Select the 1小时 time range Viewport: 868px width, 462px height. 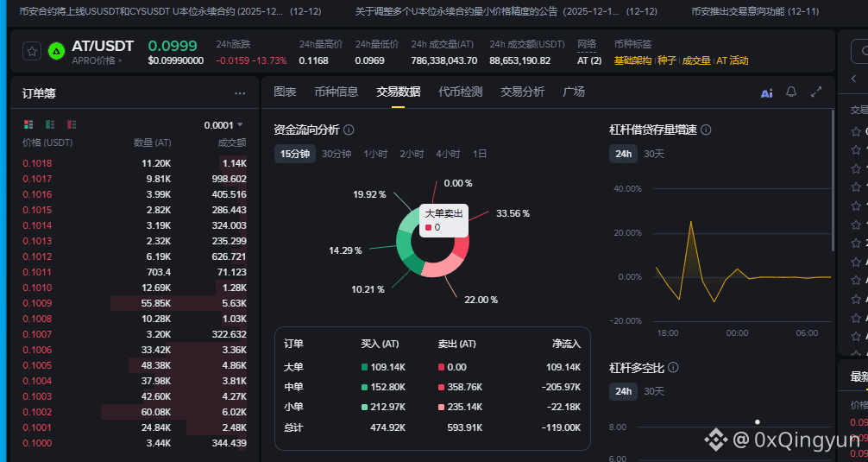[375, 154]
